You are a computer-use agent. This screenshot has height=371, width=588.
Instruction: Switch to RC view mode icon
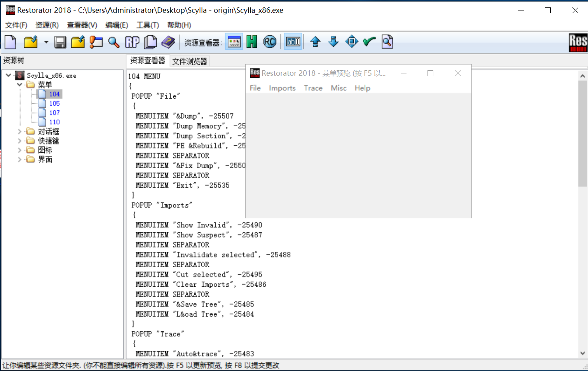(x=270, y=42)
